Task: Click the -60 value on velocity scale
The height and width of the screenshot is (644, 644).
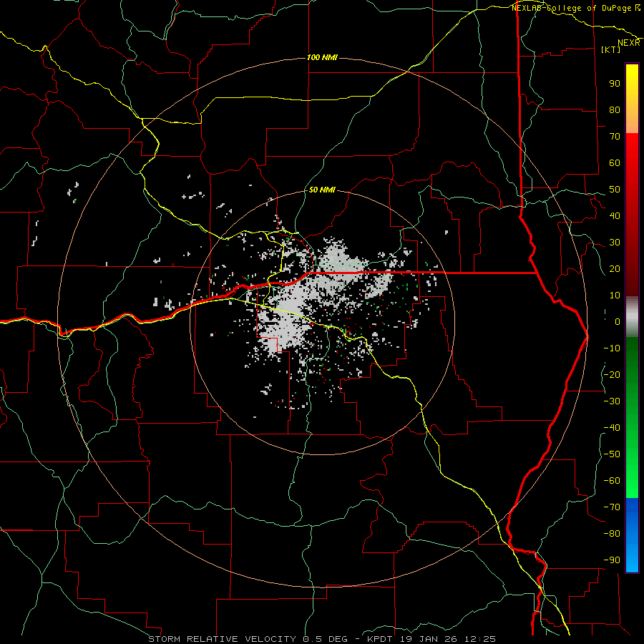Action: 612,481
